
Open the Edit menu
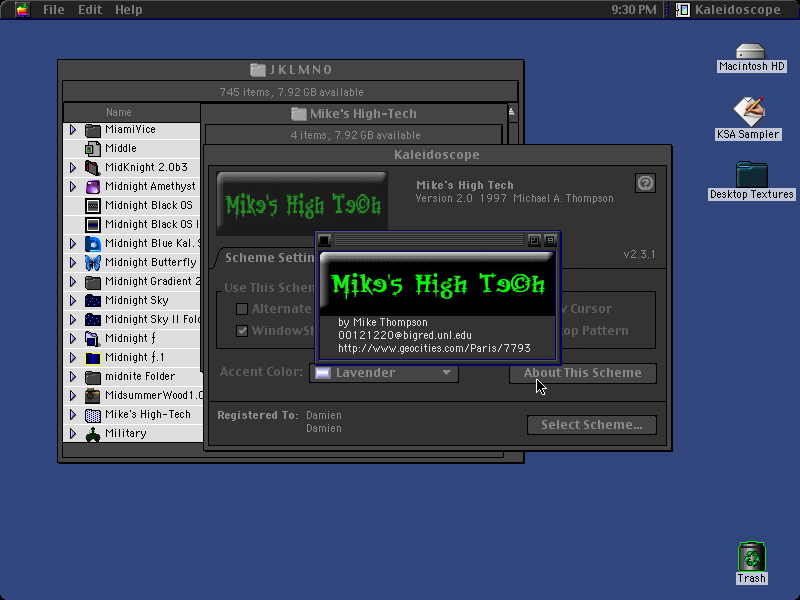90,9
